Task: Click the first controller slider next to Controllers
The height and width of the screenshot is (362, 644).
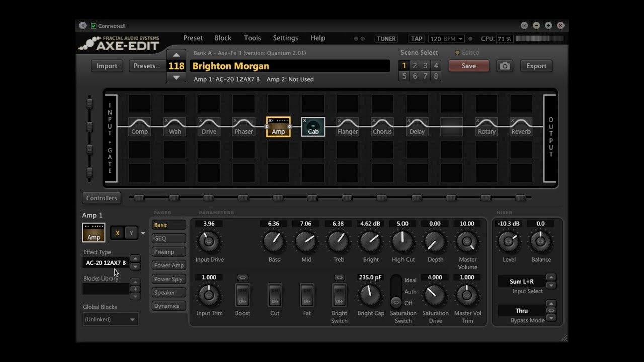Action: pyautogui.click(x=139, y=198)
